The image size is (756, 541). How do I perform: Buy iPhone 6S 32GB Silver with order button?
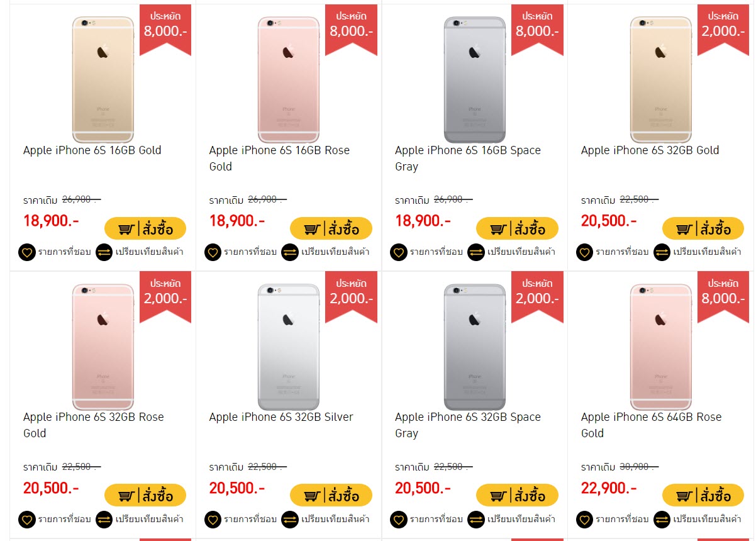[331, 495]
